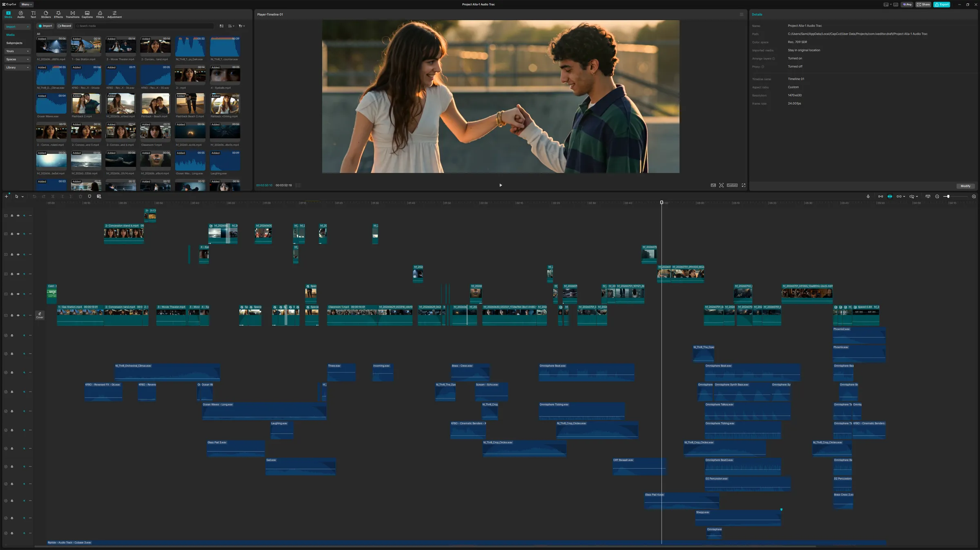This screenshot has height=550, width=980.
Task: Play the preview video
Action: [x=501, y=185]
